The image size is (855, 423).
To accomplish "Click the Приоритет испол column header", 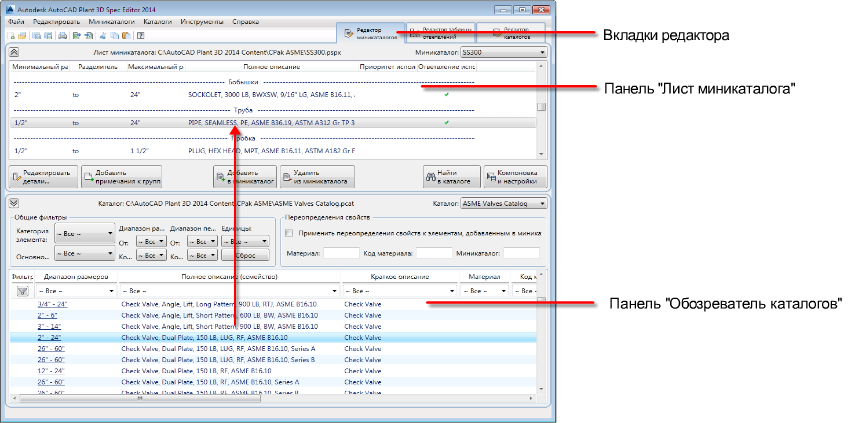I will [388, 67].
